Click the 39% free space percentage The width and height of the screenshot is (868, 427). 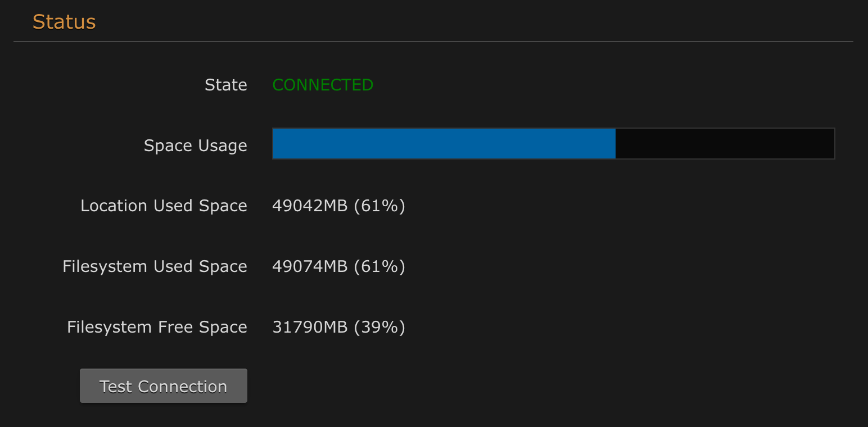tap(379, 327)
